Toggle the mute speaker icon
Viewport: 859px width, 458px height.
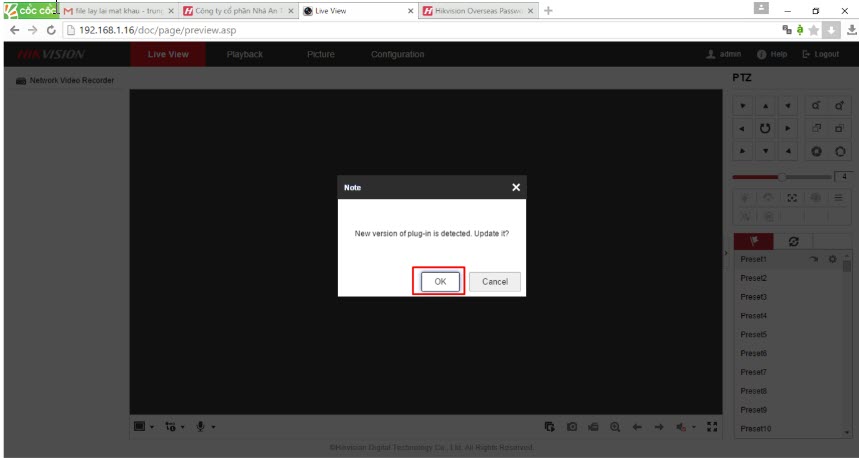pyautogui.click(x=682, y=427)
